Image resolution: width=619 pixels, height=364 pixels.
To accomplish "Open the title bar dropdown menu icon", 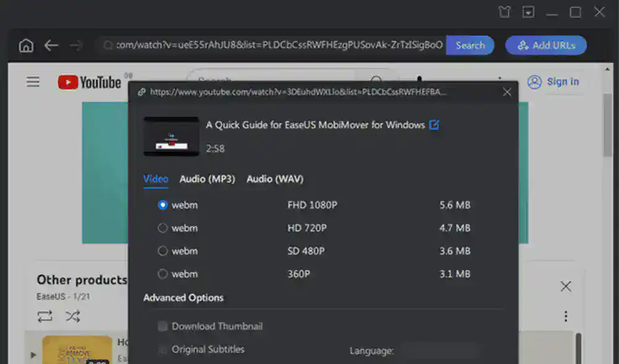I will (528, 12).
